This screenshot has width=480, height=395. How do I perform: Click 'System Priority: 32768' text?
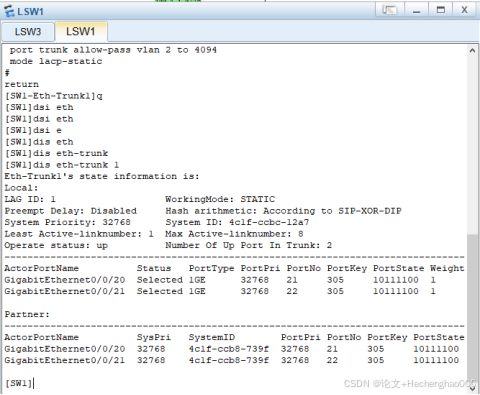67,222
